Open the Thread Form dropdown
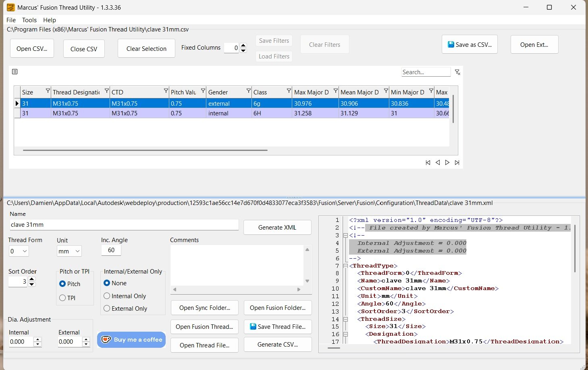The image size is (588, 370). 19,251
